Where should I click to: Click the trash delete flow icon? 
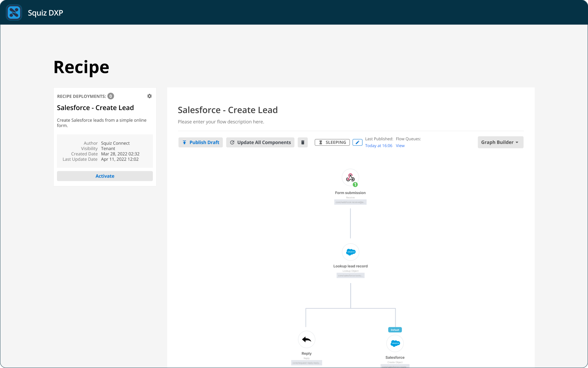[x=303, y=142]
